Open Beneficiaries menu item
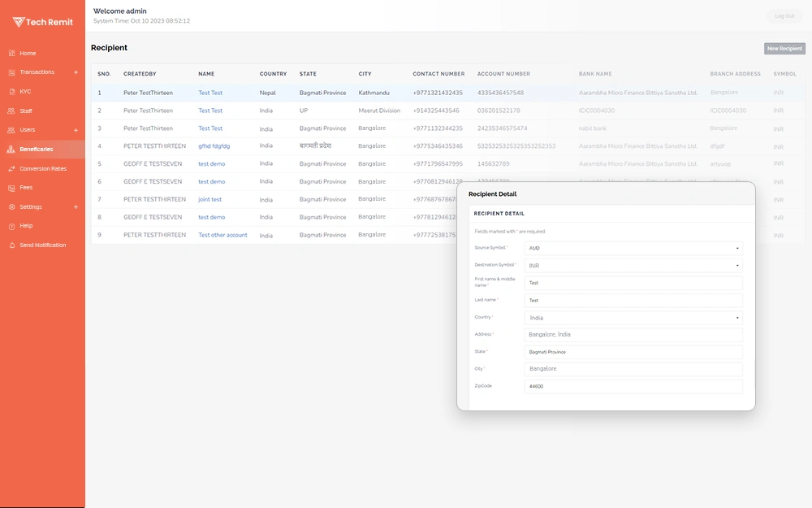The width and height of the screenshot is (812, 508). click(x=37, y=150)
